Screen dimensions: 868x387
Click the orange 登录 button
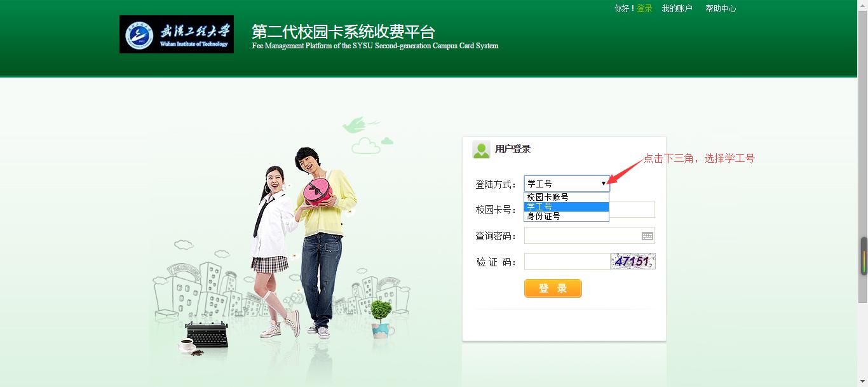tap(553, 289)
